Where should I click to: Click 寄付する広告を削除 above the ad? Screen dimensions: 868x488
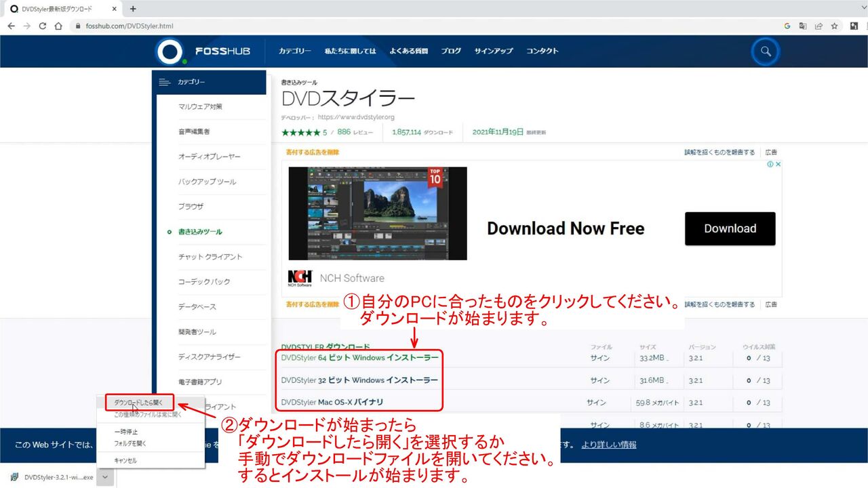point(312,152)
